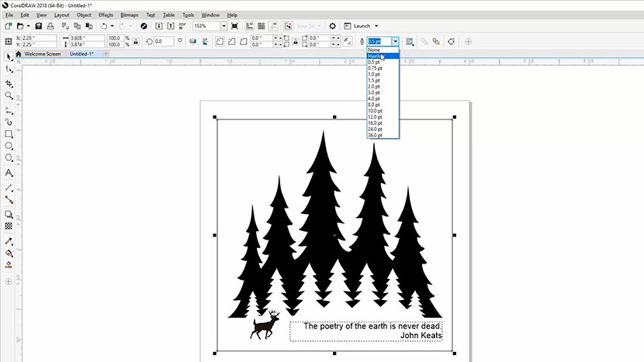Click the Save icon in the toolbar
This screenshot has height=362, width=644.
38,26
